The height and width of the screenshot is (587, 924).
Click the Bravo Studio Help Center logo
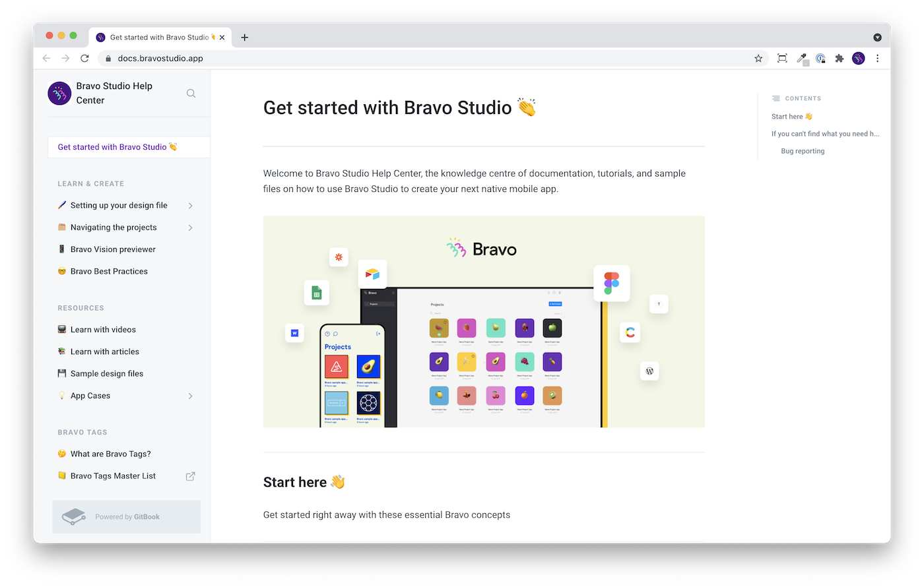[x=59, y=94]
